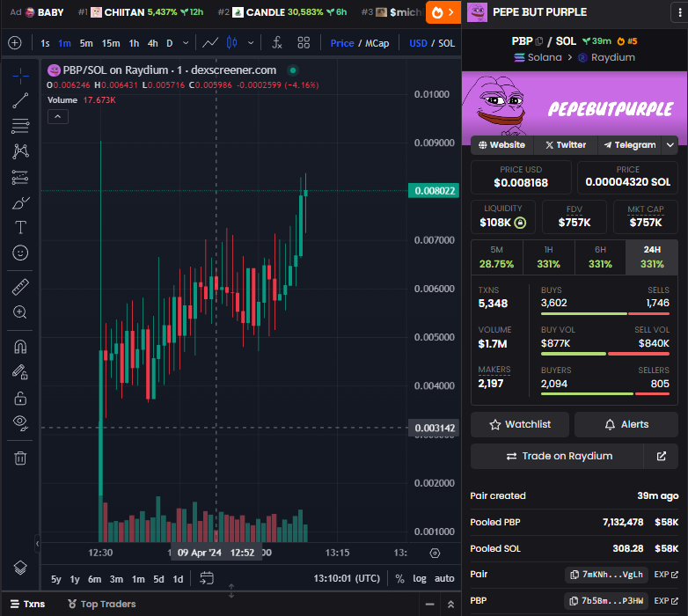The width and height of the screenshot is (688, 616).
Task: Open the trending fire button
Action: (x=443, y=12)
